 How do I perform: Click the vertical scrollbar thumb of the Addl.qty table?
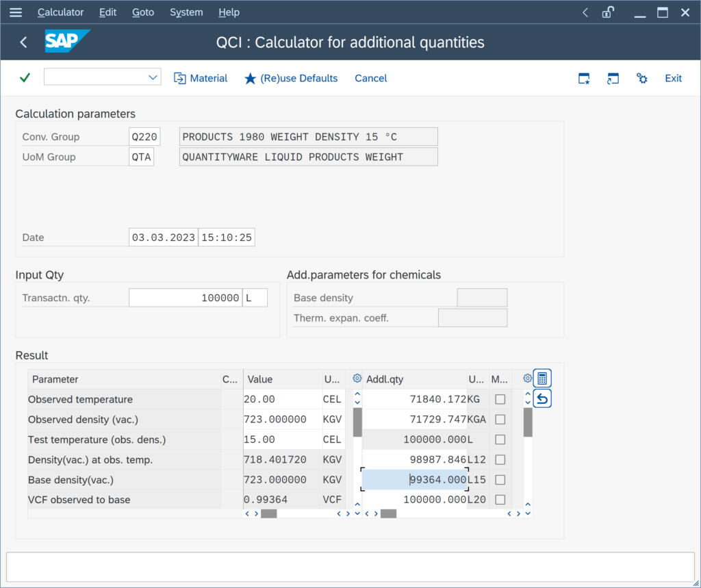click(528, 422)
